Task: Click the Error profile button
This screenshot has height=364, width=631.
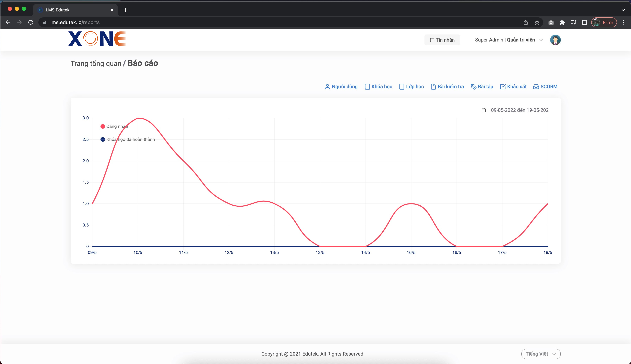Action: pos(604,23)
